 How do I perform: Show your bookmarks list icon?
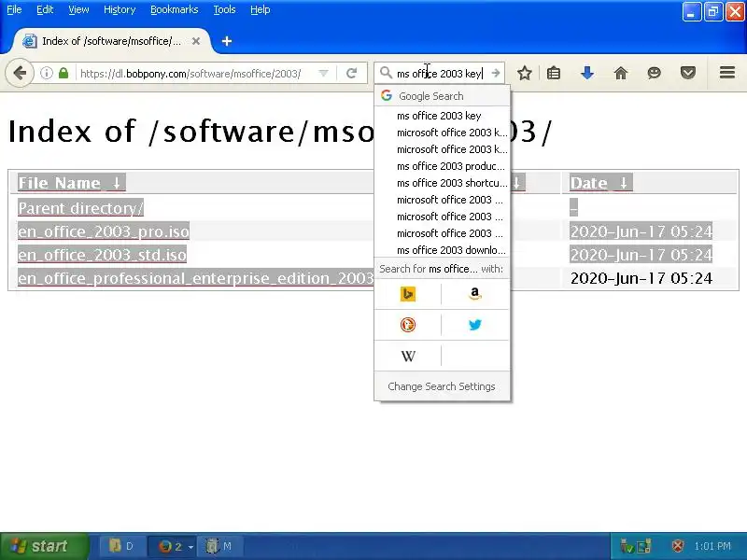pyautogui.click(x=554, y=73)
